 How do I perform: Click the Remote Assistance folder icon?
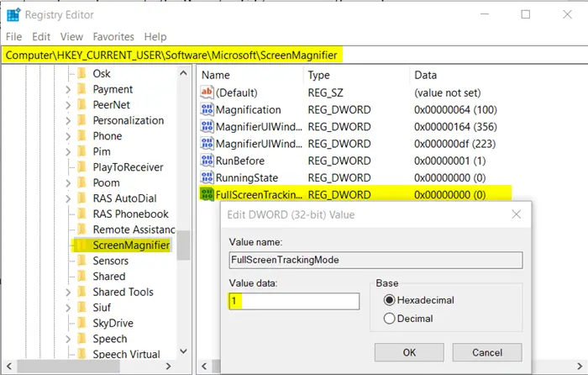81,229
